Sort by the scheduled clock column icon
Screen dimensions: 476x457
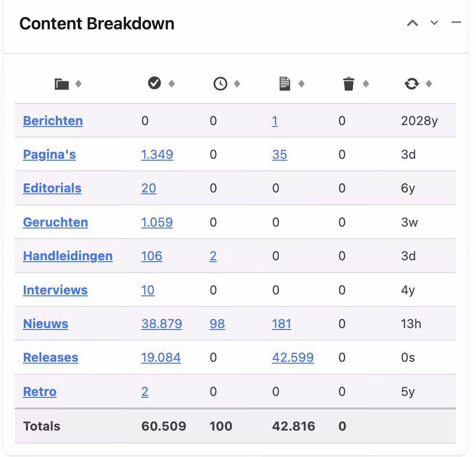[220, 84]
